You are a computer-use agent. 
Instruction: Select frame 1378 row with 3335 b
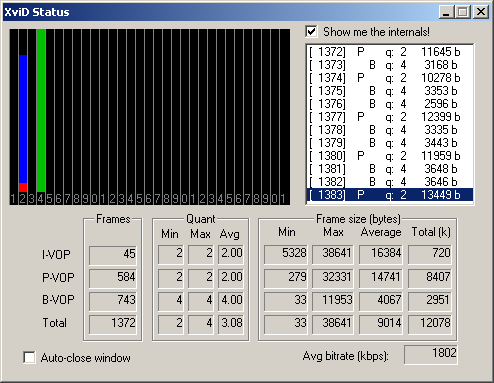[x=389, y=130]
